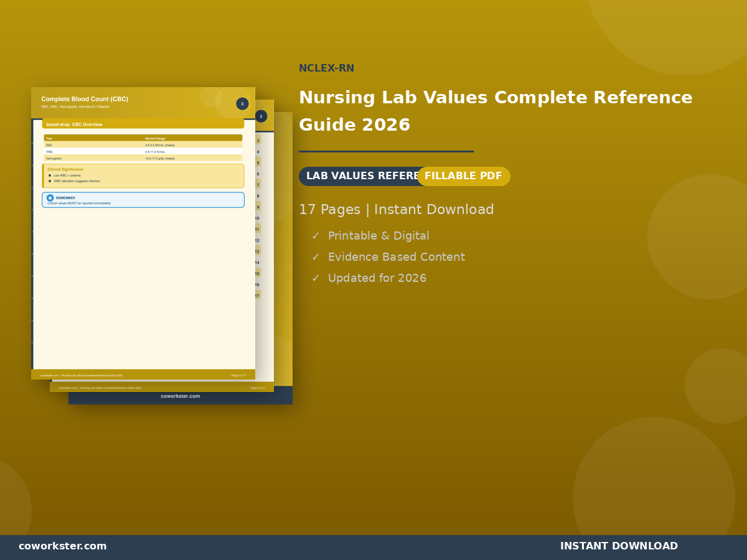Click the FILLABLE PDF badge
The height and width of the screenshot is (560, 747).
(x=463, y=176)
